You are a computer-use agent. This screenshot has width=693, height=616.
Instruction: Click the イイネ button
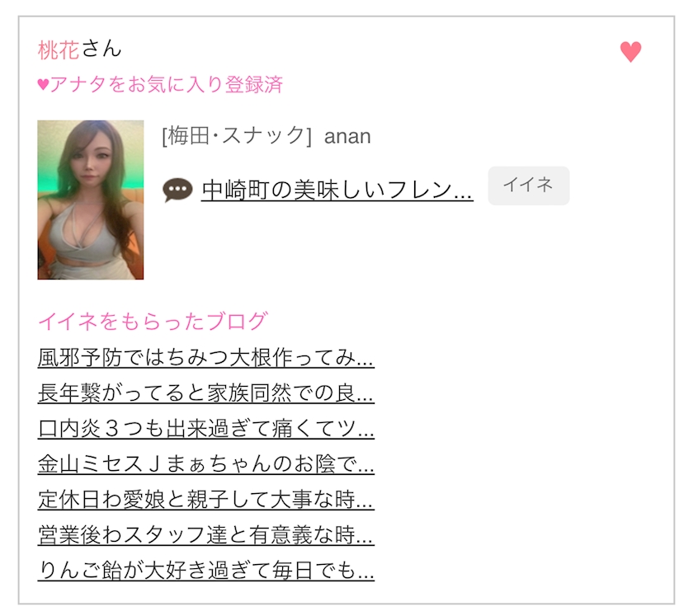tap(529, 186)
